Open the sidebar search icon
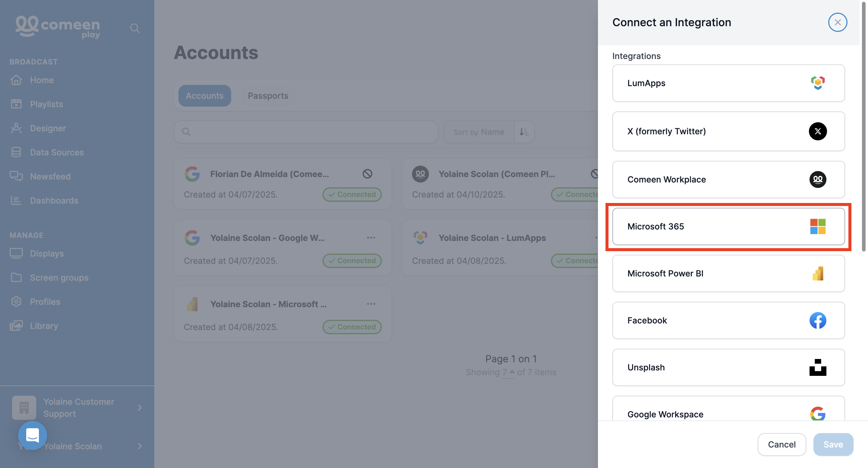The height and width of the screenshot is (468, 868). click(135, 28)
